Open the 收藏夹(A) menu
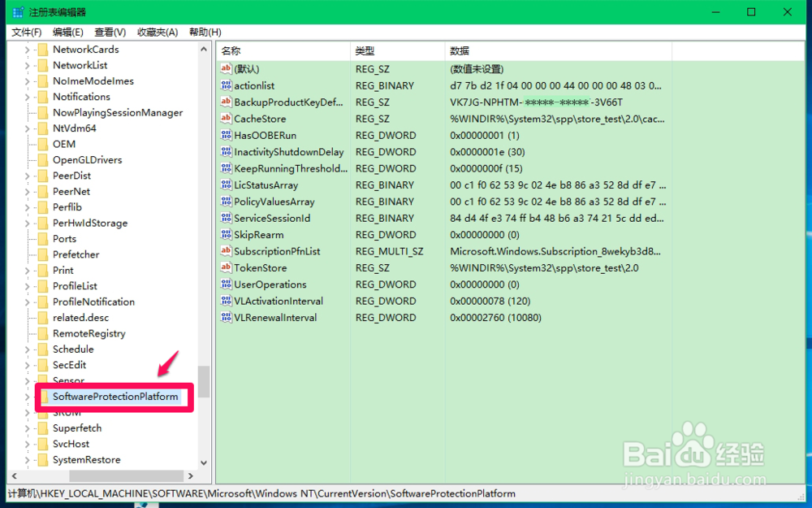The image size is (812, 508). [158, 33]
